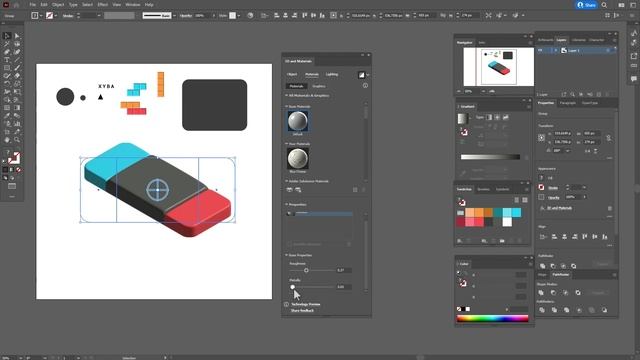Click the Roughness value field
This screenshot has width=640, height=360.
tap(344, 270)
